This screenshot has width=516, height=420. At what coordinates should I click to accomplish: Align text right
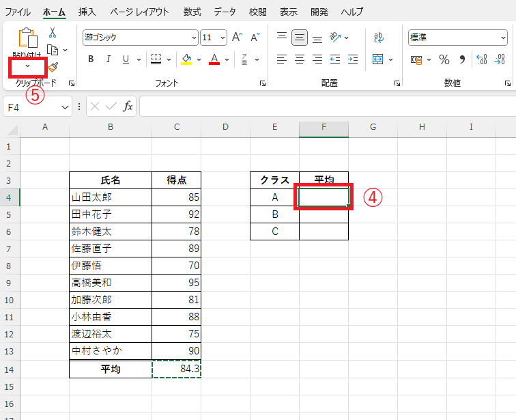pyautogui.click(x=317, y=59)
